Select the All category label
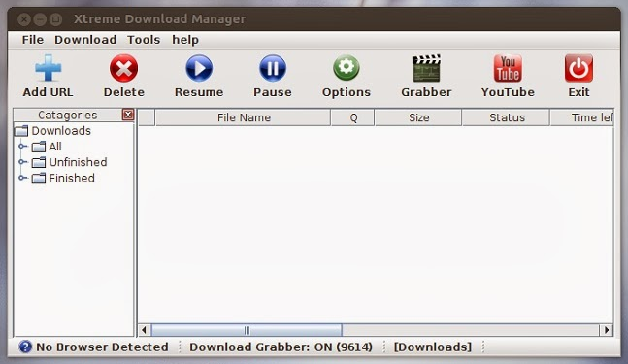The height and width of the screenshot is (364, 628). coord(55,147)
